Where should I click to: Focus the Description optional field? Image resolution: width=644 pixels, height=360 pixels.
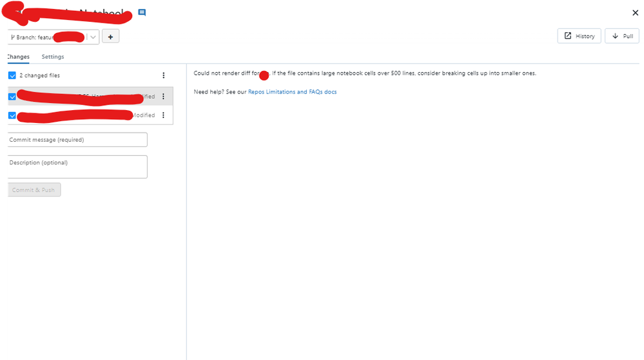pos(77,167)
